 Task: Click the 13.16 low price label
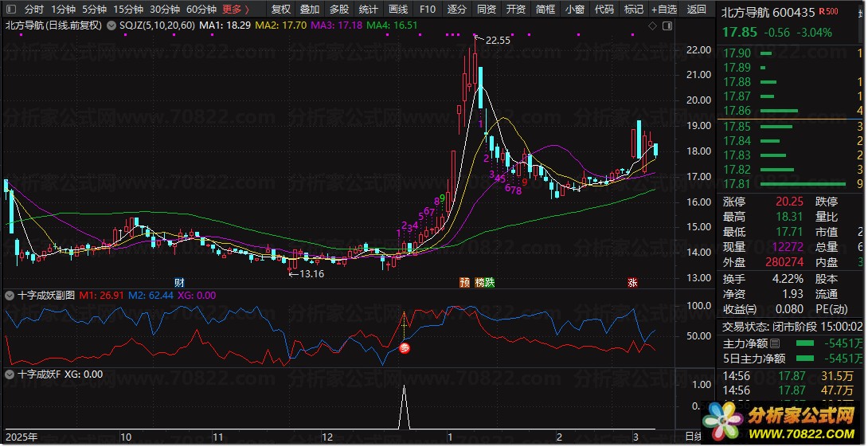pos(311,273)
